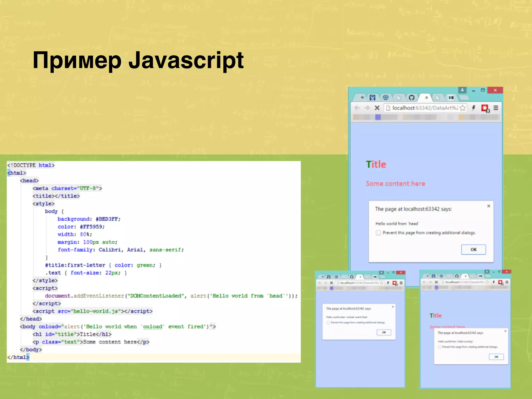Stop loading in the bottom-right browser window
Image resolution: width=532 pixels, height=399 pixels.
pyautogui.click(x=436, y=282)
